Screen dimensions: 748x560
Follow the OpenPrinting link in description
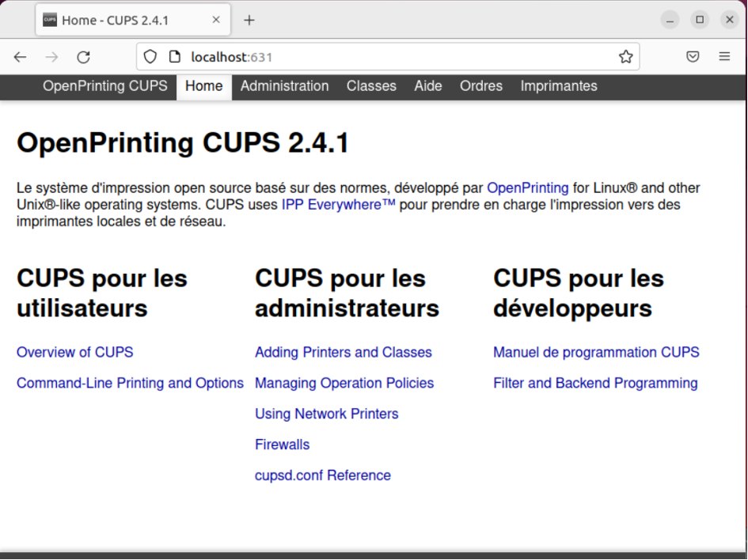point(527,188)
